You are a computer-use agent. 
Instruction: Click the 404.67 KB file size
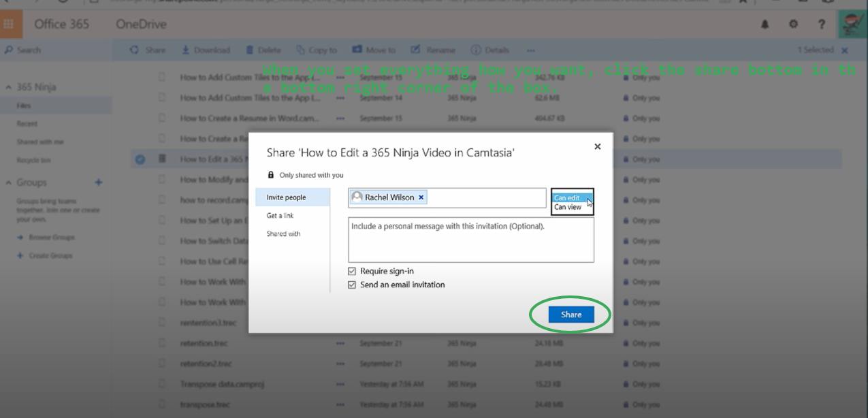click(550, 118)
